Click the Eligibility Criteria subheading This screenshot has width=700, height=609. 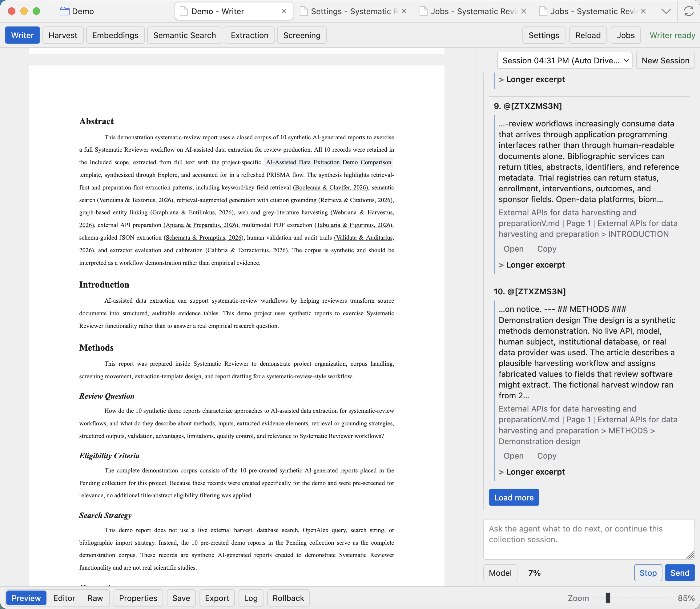click(109, 456)
